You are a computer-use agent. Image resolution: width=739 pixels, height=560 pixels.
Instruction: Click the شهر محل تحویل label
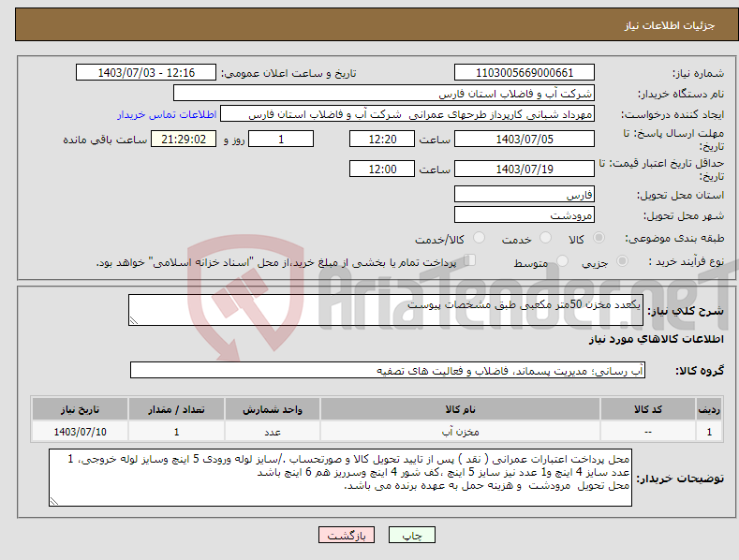[684, 215]
